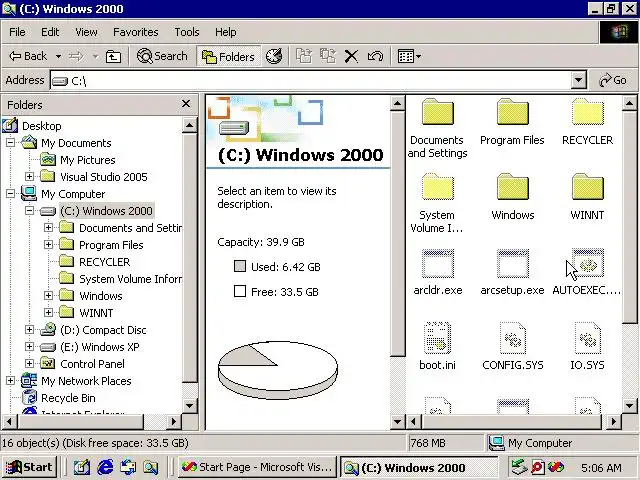Image resolution: width=640 pixels, height=480 pixels.
Task: Click the Up one level folder icon
Action: [113, 56]
